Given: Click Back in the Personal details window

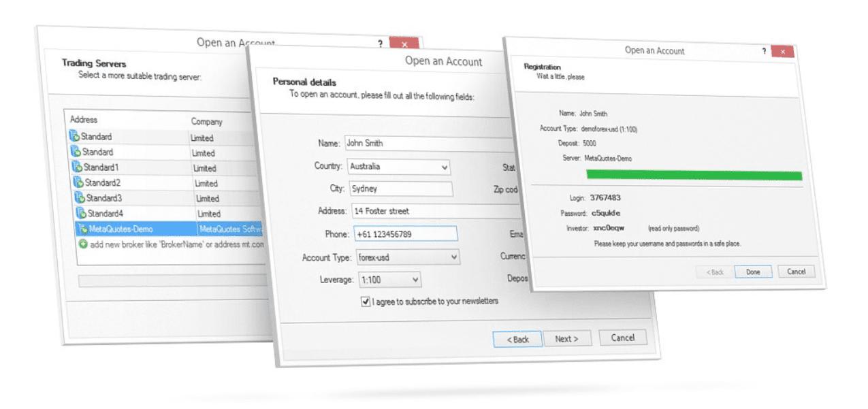Looking at the screenshot, I should [x=517, y=339].
